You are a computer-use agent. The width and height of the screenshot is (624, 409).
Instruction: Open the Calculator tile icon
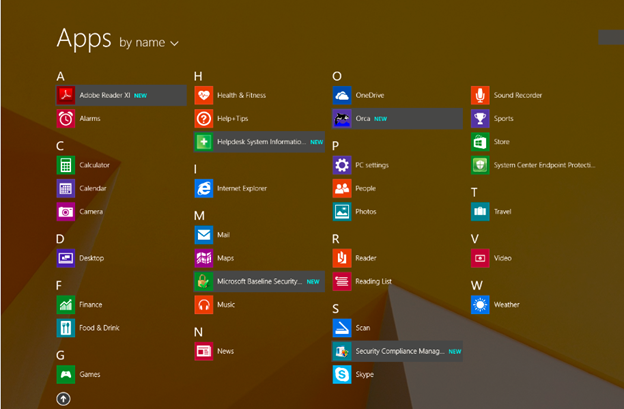tap(66, 165)
